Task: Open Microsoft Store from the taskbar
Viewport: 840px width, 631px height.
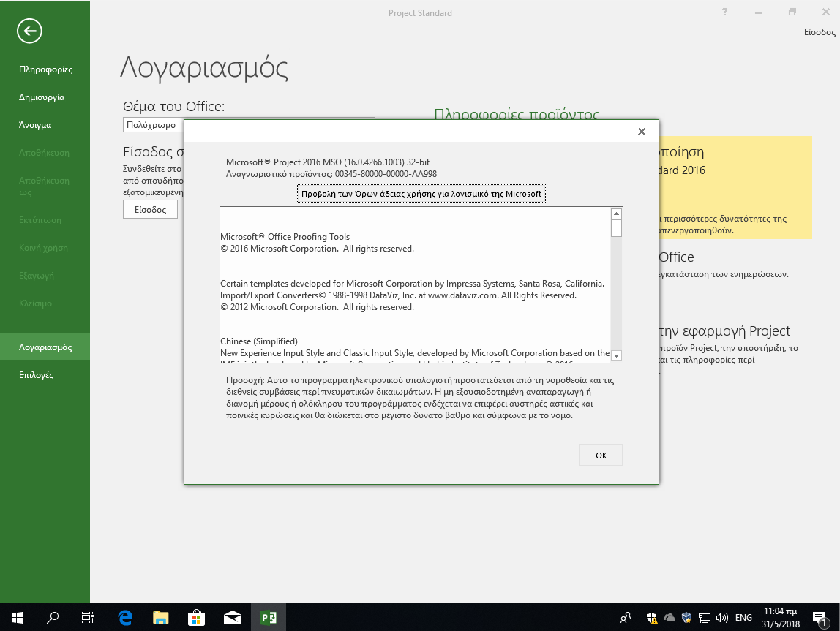Action: point(197,618)
